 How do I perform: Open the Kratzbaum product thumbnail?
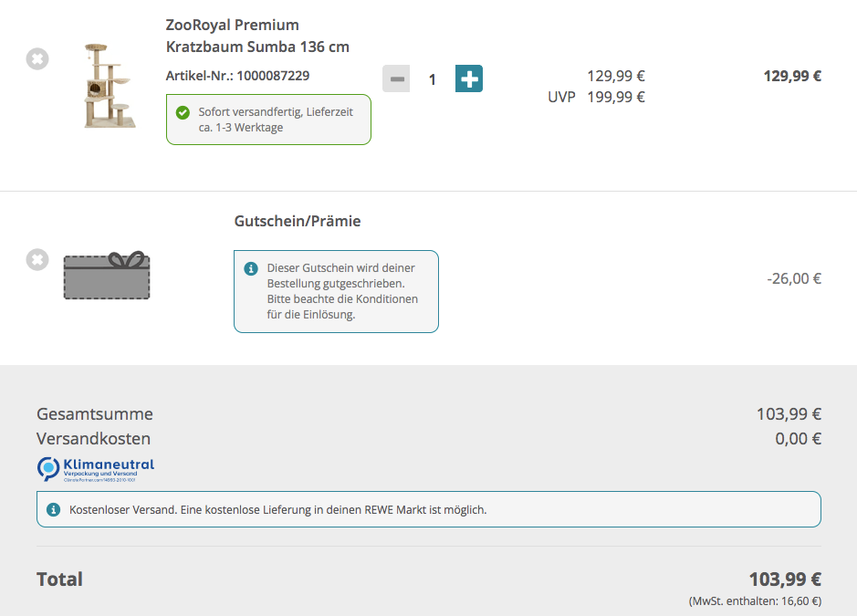pos(108,86)
